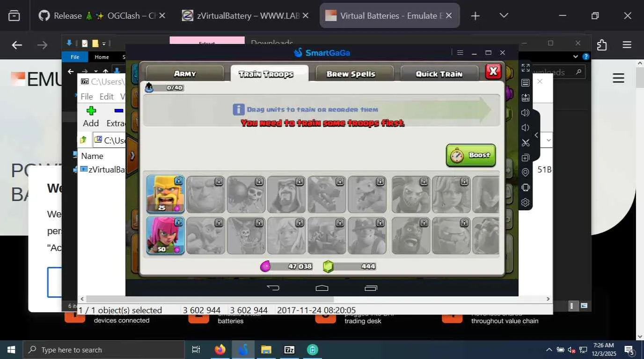644x359 pixels.
Task: Expand the File Explorer ribbon chevron
Action: (x=576, y=57)
